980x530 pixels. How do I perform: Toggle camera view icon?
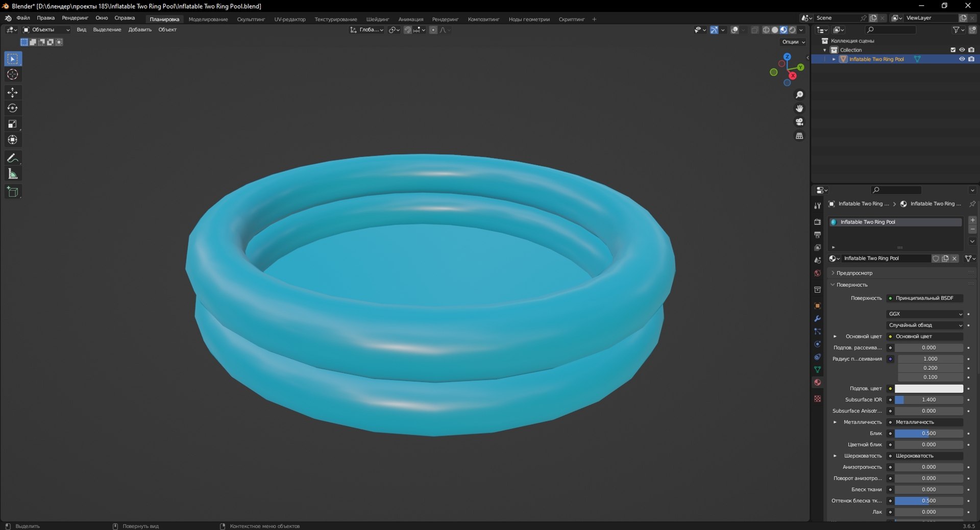799,122
